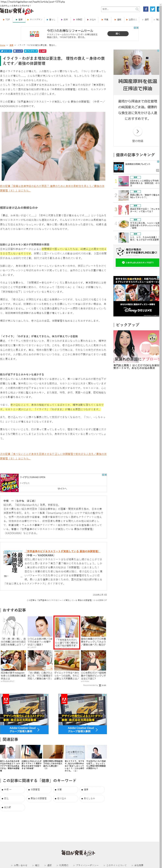Open the TOP navigation item
The image size is (162, 868).
pyautogui.click(x=6, y=20)
